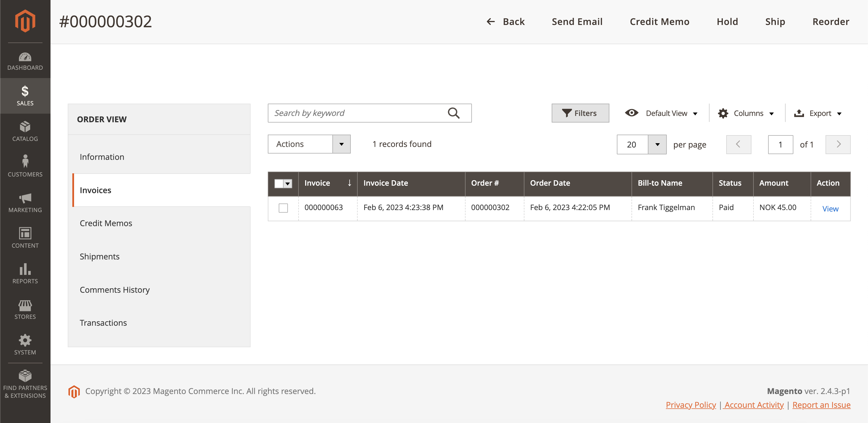
Task: Click the Ship button
Action: click(775, 22)
